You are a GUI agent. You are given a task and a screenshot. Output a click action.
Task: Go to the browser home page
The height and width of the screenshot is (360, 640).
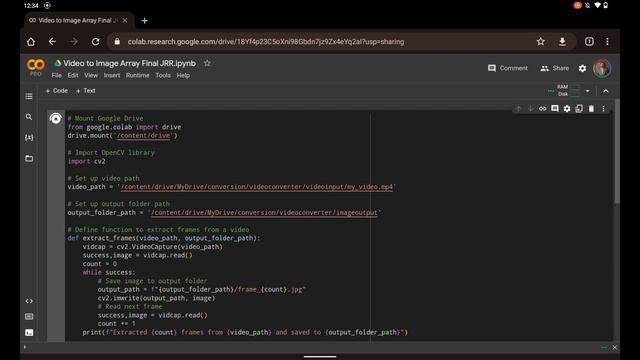pyautogui.click(x=31, y=42)
